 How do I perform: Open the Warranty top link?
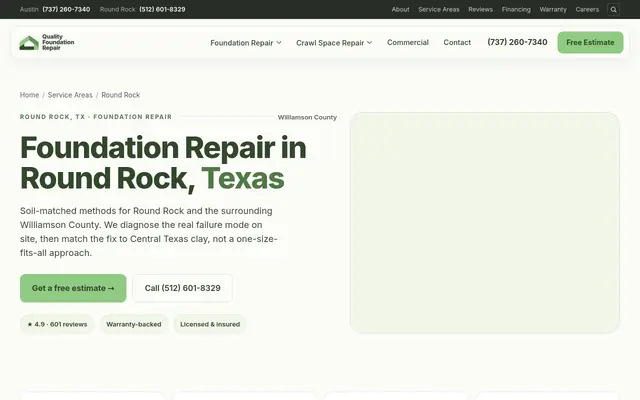click(x=553, y=9)
